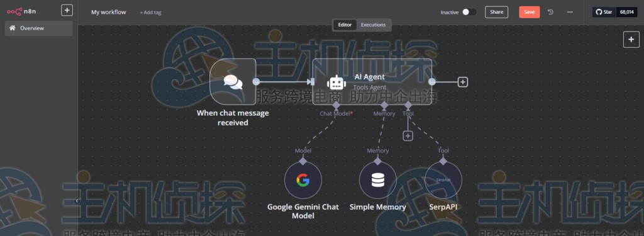Add another tool under Tool connector
This screenshot has width=644, height=236.
coord(408,136)
